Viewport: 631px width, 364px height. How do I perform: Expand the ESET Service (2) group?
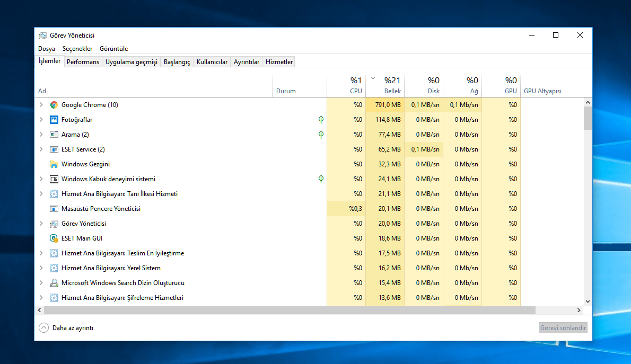[41, 149]
